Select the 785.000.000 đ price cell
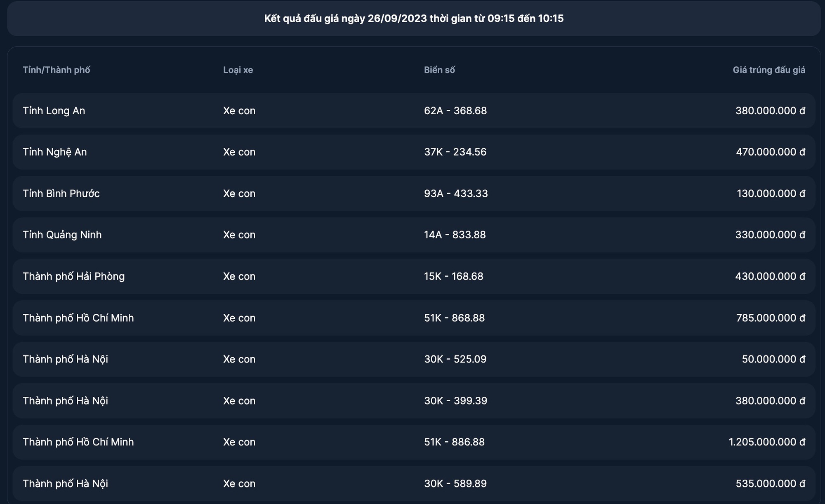Screen dimensions: 825x504 (771, 318)
